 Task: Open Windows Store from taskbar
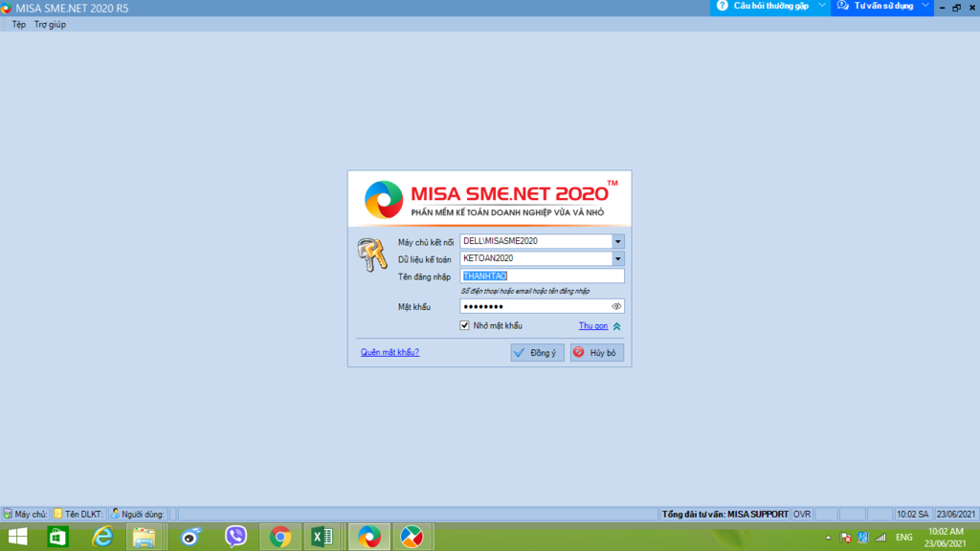pyautogui.click(x=57, y=537)
